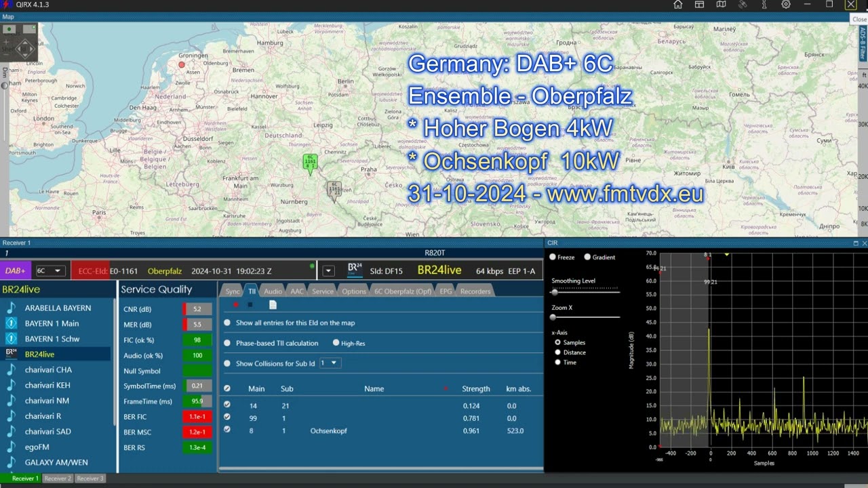Click the red receiver location dot on map

pos(182,65)
